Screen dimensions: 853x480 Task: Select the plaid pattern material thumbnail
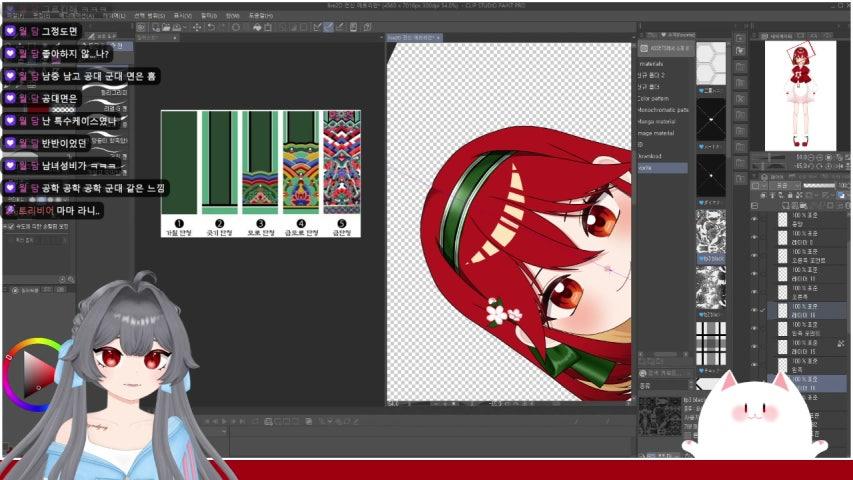[x=711, y=343]
